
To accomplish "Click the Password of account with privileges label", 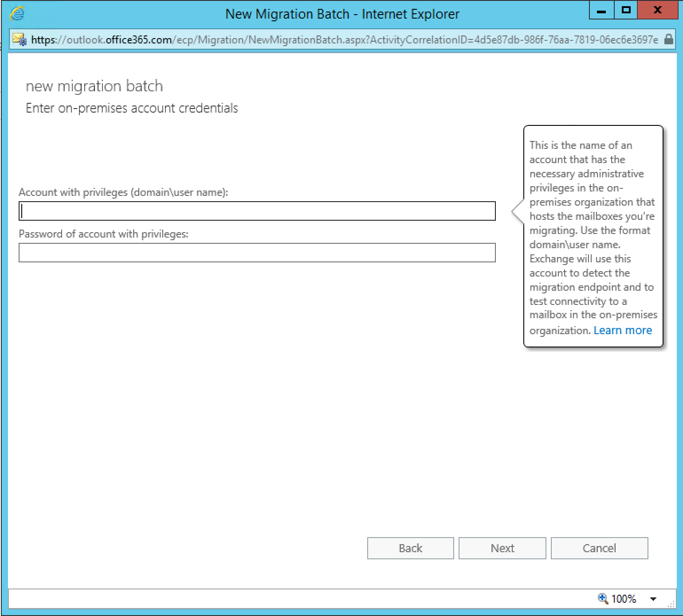I will coord(103,234).
